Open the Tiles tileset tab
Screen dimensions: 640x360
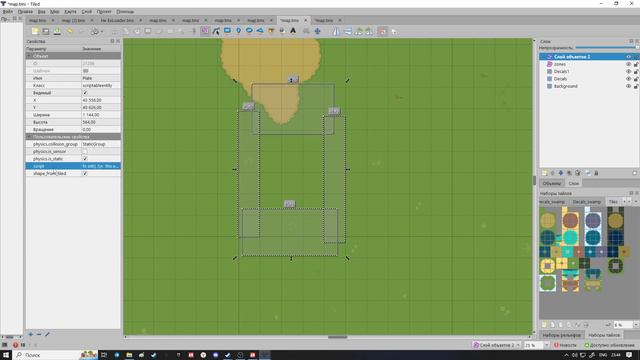click(x=613, y=202)
